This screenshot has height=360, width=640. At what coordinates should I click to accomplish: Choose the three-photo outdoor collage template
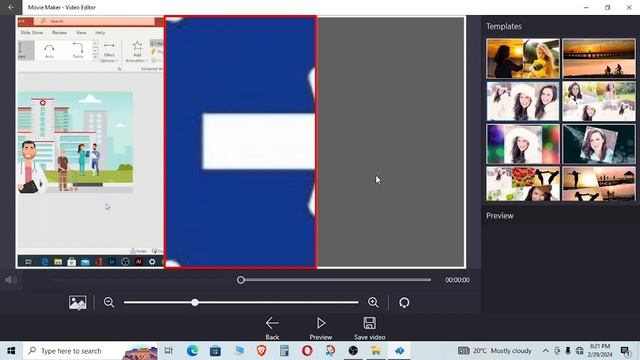coord(599,101)
